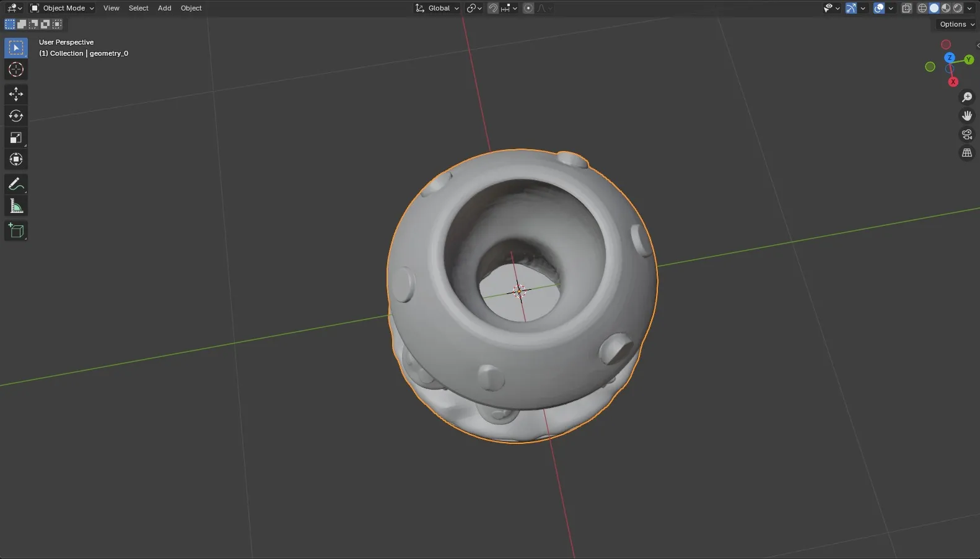The image size is (980, 559).
Task: Expand Global transform orientation dropdown
Action: (437, 8)
